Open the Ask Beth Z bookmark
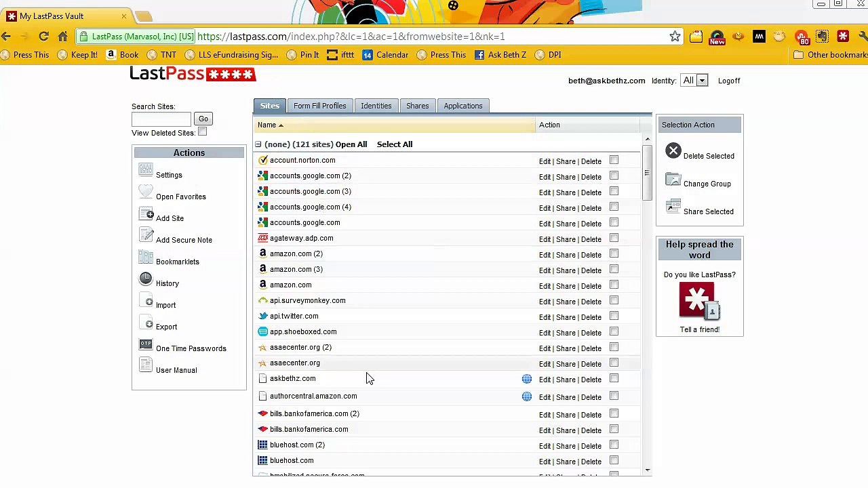The height and width of the screenshot is (488, 868). click(x=500, y=55)
